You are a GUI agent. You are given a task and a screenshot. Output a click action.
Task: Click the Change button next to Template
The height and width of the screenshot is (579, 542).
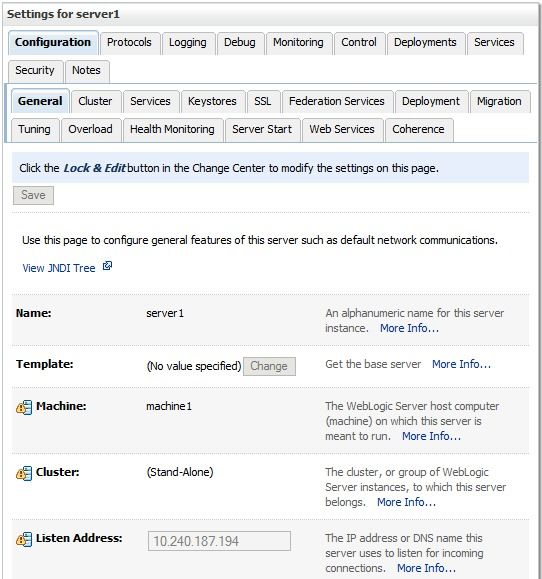click(x=269, y=366)
